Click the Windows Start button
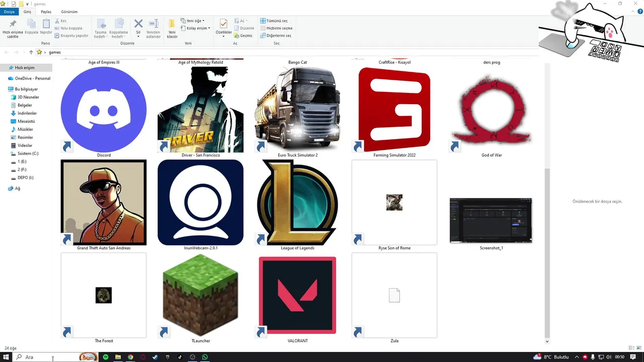The image size is (644, 362). (6, 357)
